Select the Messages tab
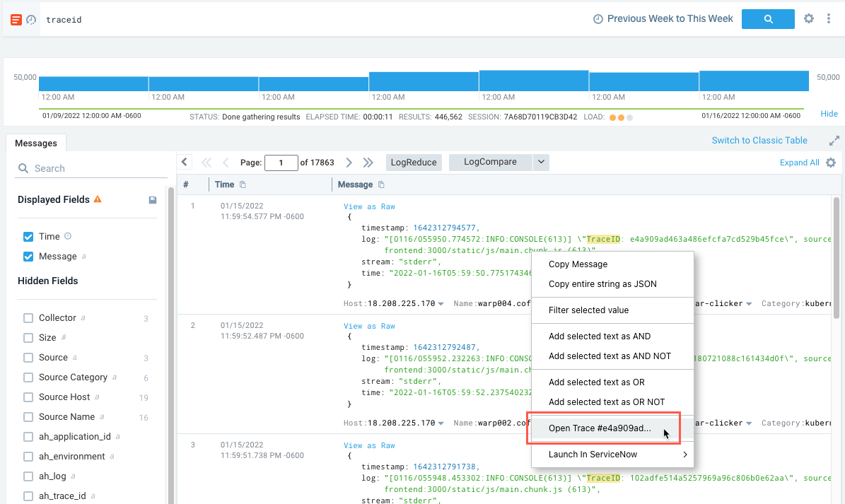845x504 pixels. click(36, 143)
